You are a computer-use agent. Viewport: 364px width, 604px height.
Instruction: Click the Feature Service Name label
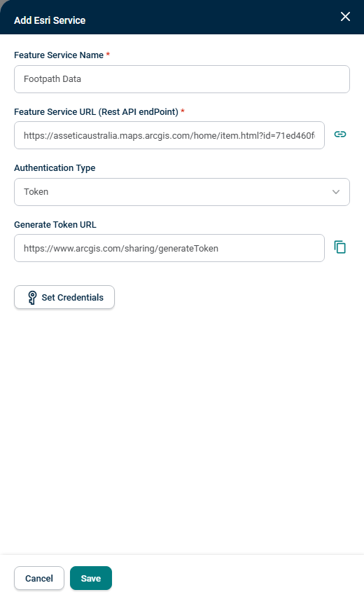click(59, 55)
